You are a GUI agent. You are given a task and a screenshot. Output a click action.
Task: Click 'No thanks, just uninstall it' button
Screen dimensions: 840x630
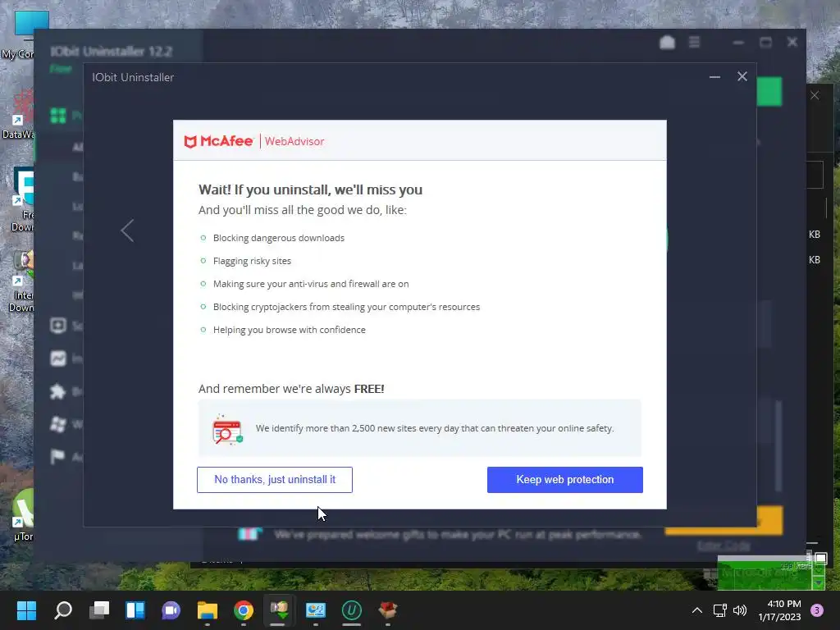click(274, 479)
